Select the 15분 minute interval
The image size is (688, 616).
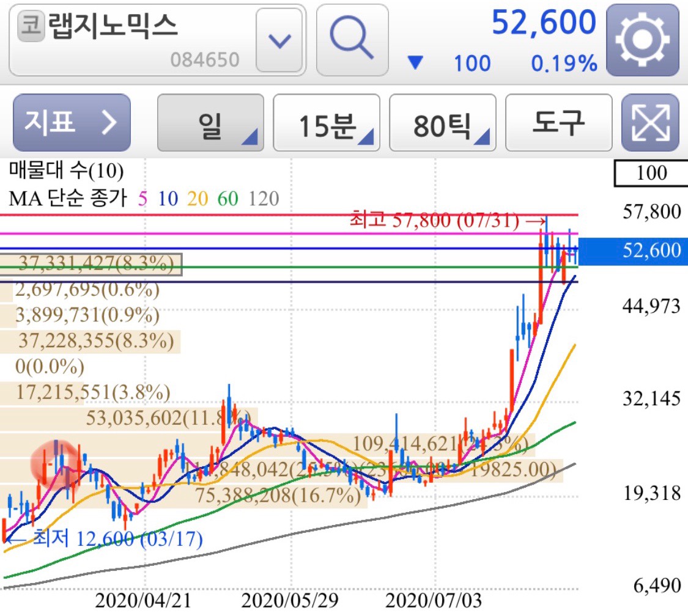tap(327, 123)
